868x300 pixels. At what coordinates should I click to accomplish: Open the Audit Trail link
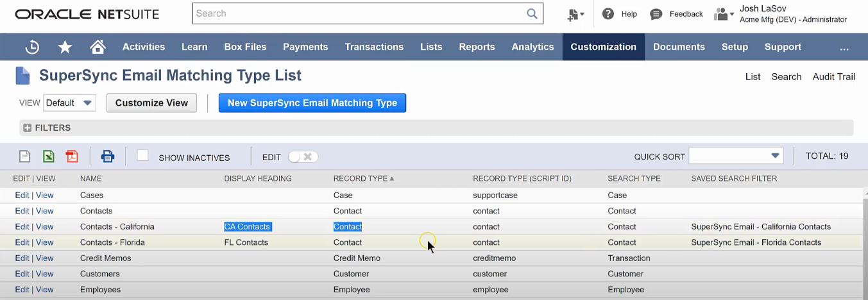pos(834,76)
